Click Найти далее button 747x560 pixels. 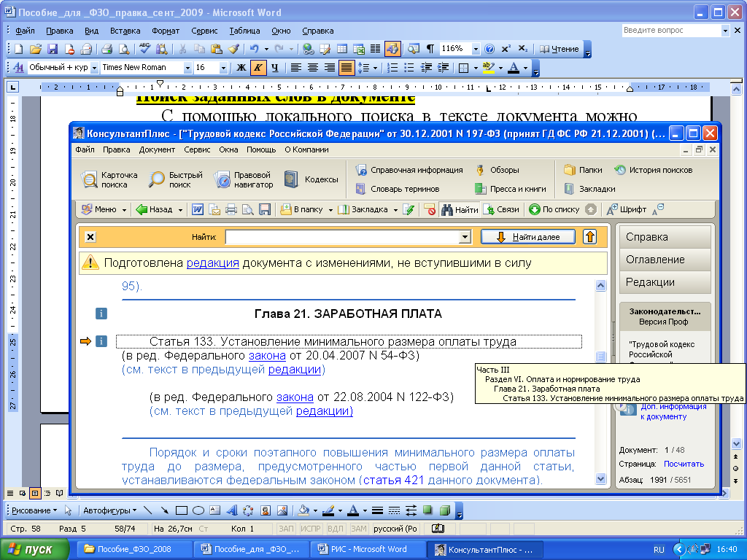coord(528,237)
